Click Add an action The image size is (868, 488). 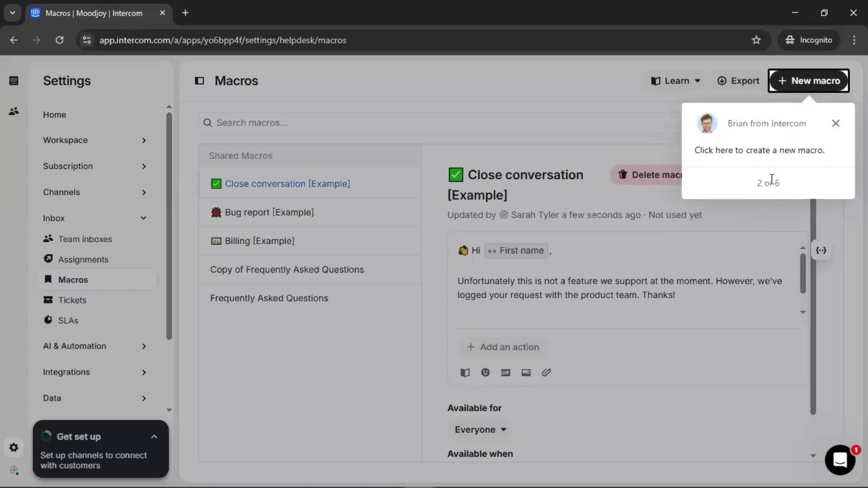tap(503, 347)
